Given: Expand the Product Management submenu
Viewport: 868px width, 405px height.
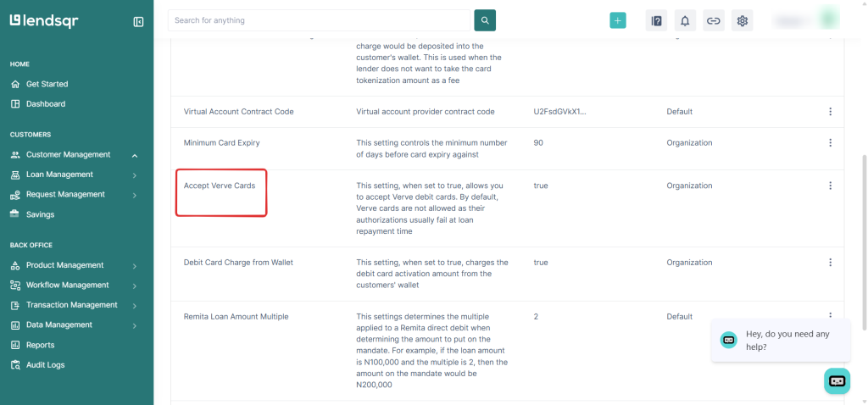Looking at the screenshot, I should click(x=134, y=266).
